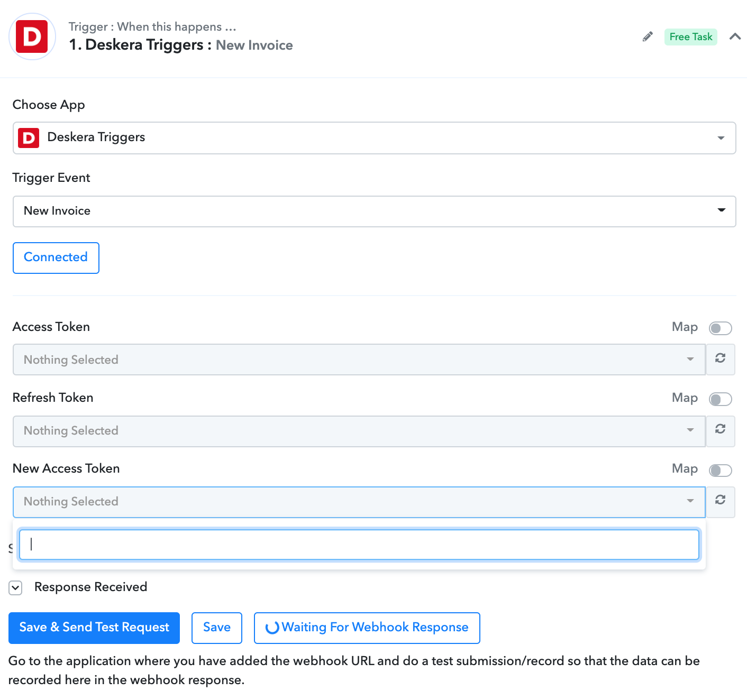Click the Deskera icon inside Choose App field
The height and width of the screenshot is (700, 747).
click(29, 138)
